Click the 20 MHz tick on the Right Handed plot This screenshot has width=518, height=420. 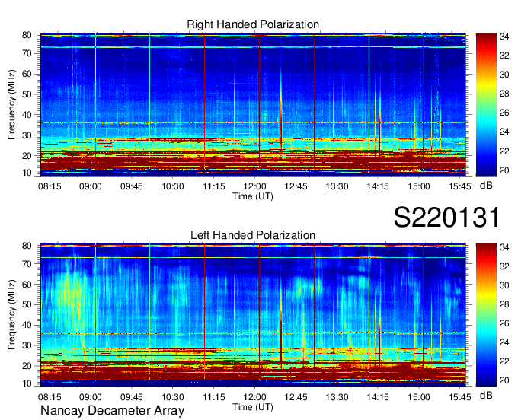point(27,156)
